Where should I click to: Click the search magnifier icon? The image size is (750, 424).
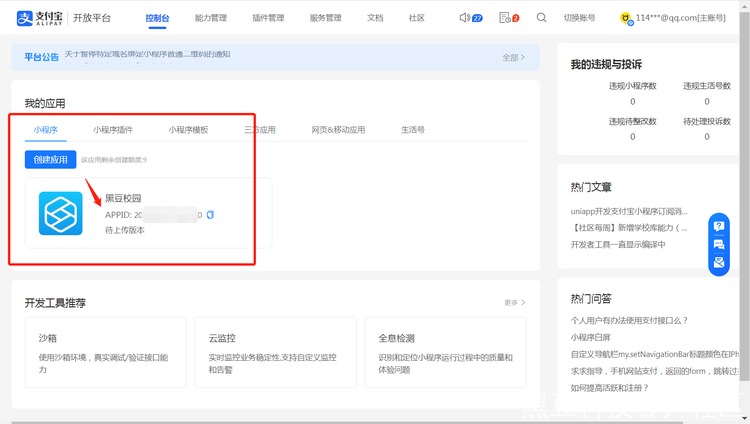(541, 18)
